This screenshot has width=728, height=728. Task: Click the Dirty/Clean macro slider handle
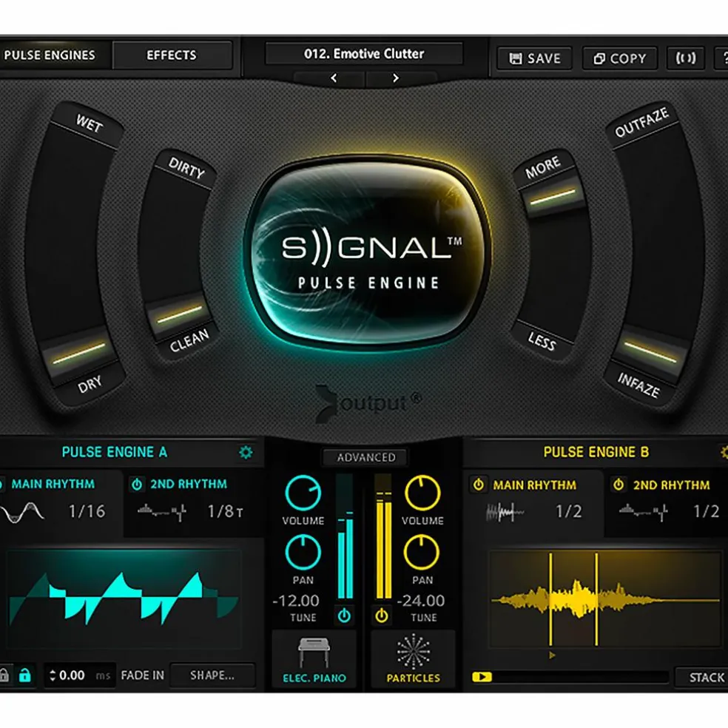(x=179, y=314)
